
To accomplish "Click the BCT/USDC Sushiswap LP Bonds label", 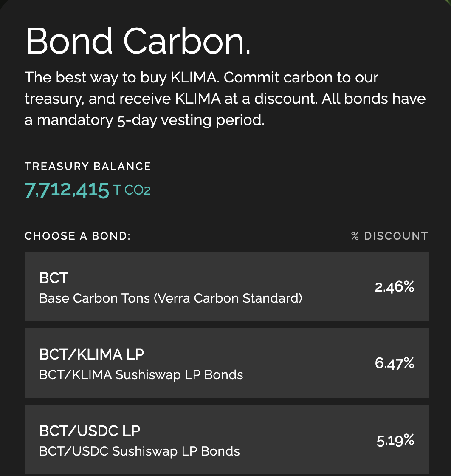I will click(139, 452).
